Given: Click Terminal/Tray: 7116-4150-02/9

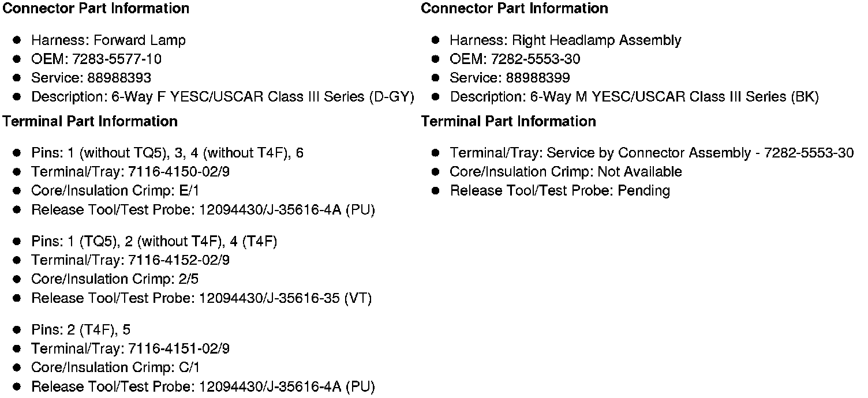Looking at the screenshot, I should (130, 172).
